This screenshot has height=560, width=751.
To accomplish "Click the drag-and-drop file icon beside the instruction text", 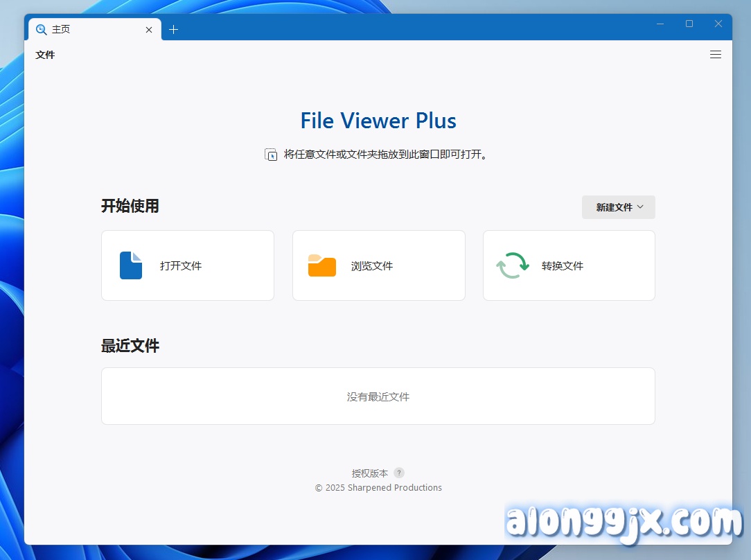I will point(271,154).
